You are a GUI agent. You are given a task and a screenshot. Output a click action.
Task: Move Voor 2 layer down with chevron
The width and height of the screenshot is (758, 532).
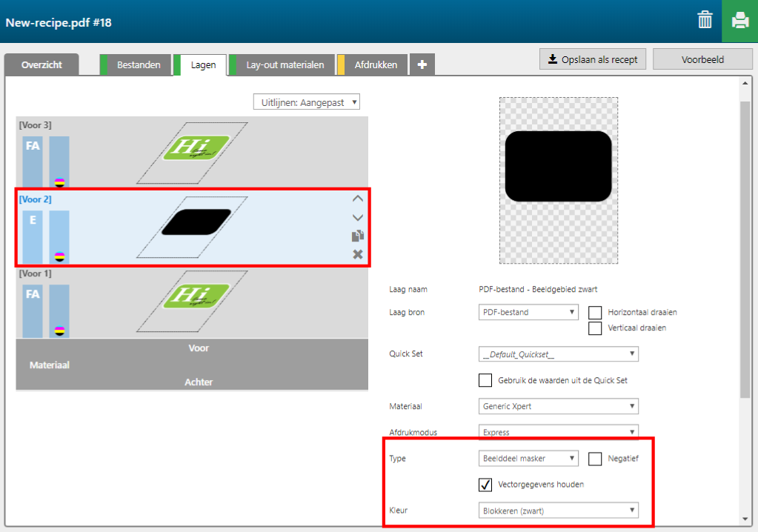coord(358,217)
